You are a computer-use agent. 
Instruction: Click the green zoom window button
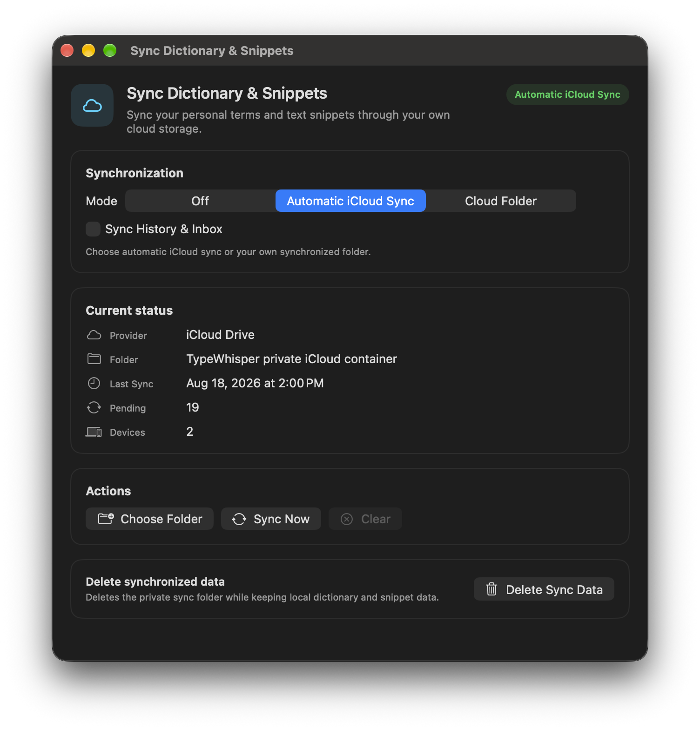(x=110, y=50)
